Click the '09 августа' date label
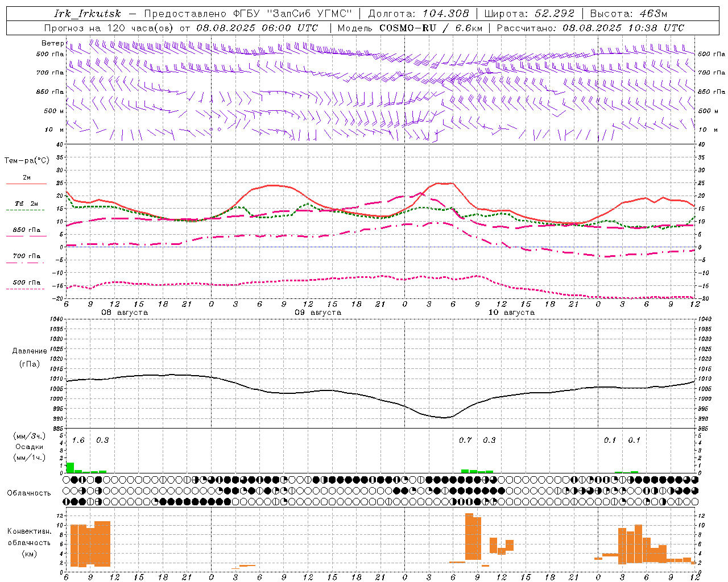 click(318, 313)
